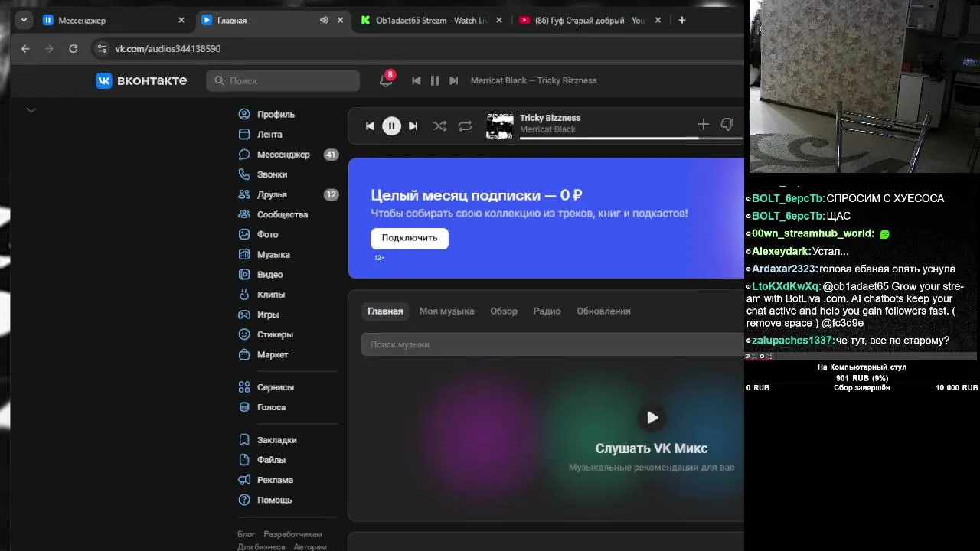
Task: Click the Подключить subscription button
Action: tap(410, 238)
